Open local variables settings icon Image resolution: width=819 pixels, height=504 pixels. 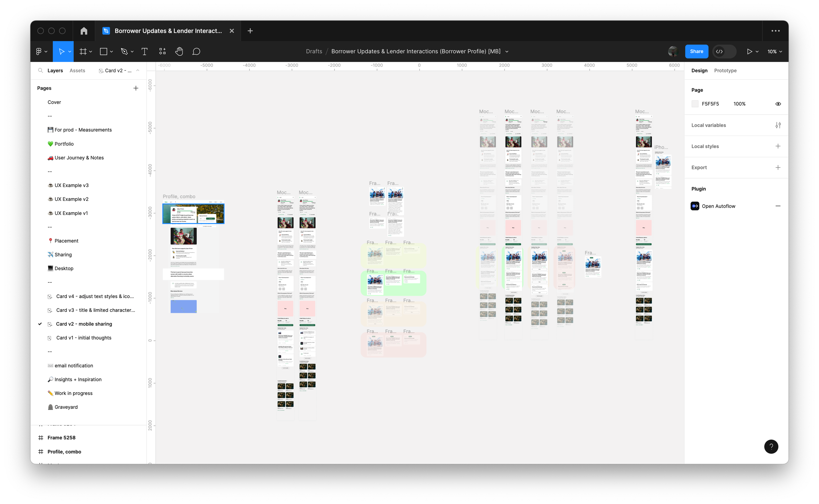tap(778, 125)
